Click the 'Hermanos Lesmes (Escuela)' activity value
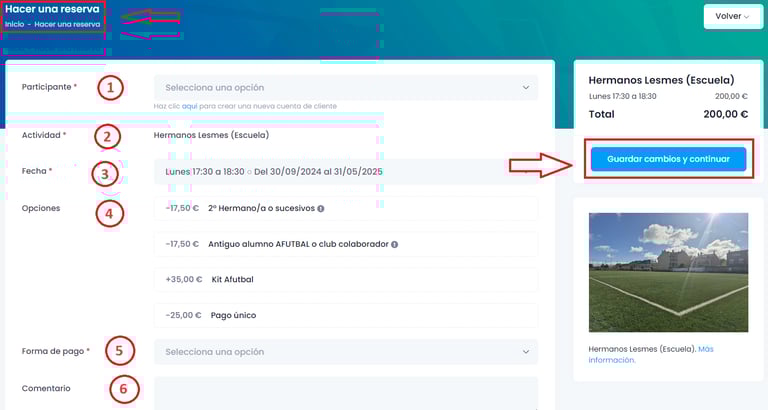Viewport: 768px width, 410px height. 211,135
